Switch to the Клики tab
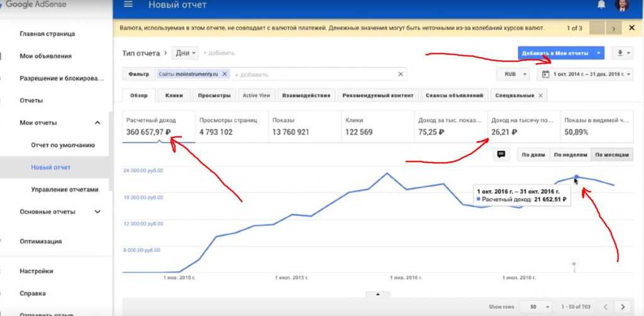 [x=174, y=95]
